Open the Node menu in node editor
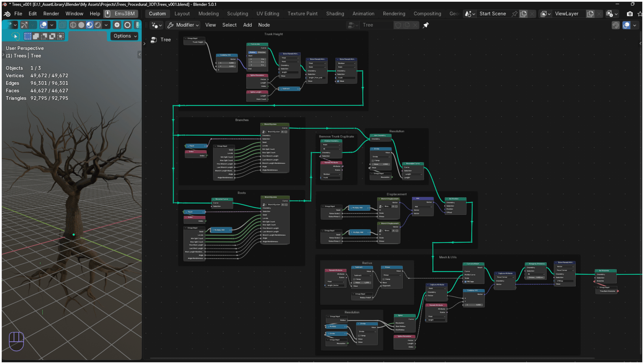 pyautogui.click(x=264, y=25)
